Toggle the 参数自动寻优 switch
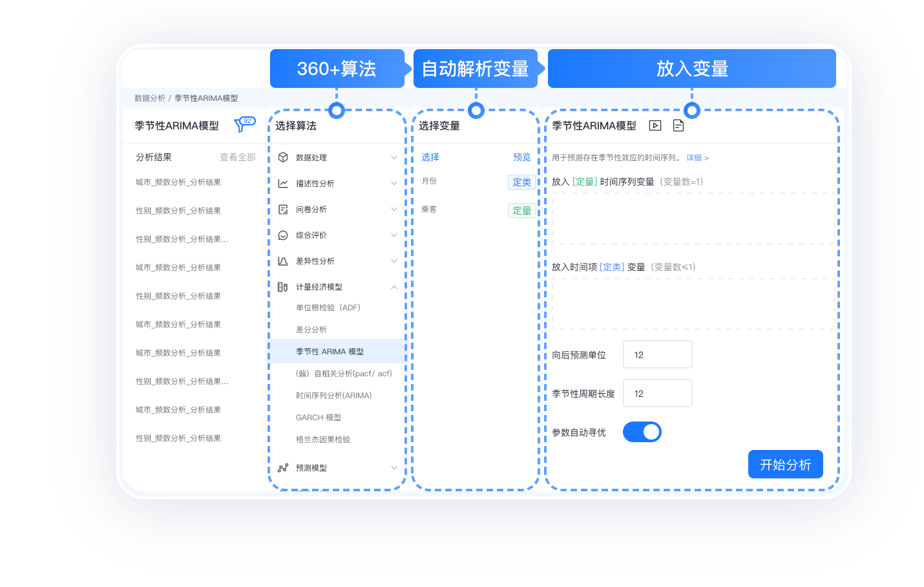This screenshot has width=924, height=587. point(642,432)
